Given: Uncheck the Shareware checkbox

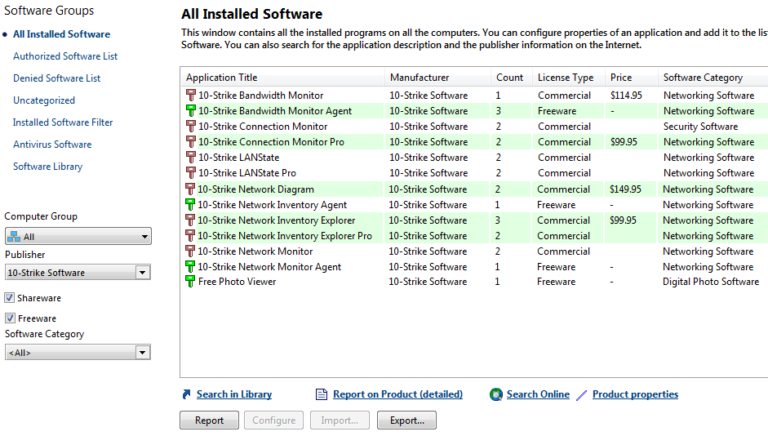Looking at the screenshot, I should (10, 298).
